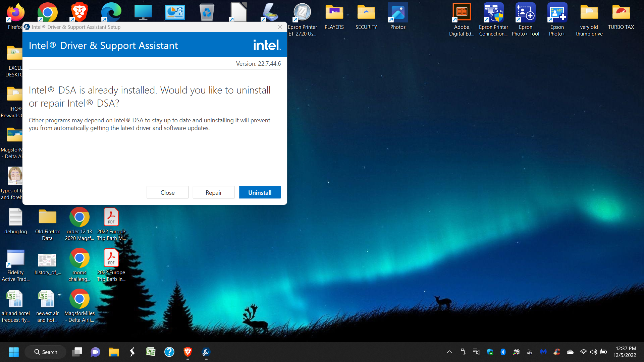Image resolution: width=644 pixels, height=362 pixels.
Task: Open the Epson Photo+ Tool
Action: tap(525, 12)
